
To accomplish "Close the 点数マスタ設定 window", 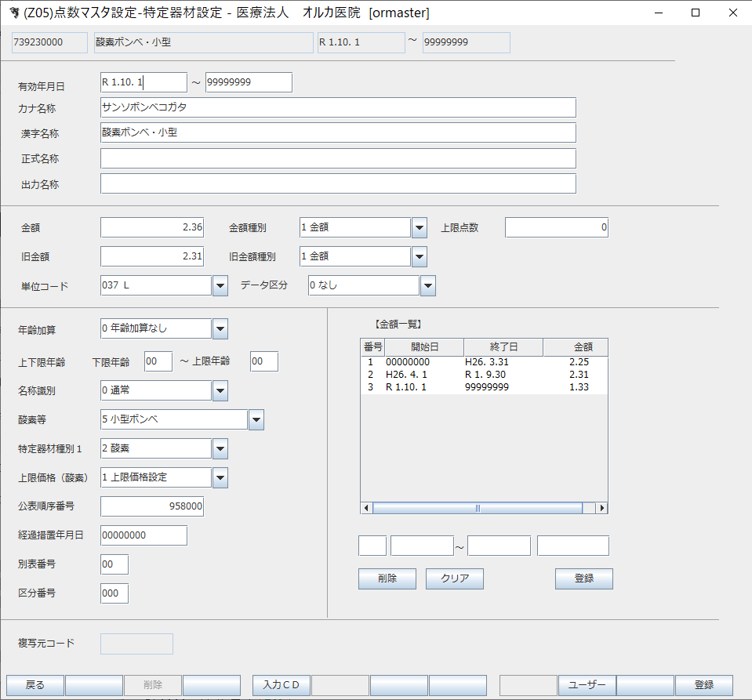I will pos(733,13).
